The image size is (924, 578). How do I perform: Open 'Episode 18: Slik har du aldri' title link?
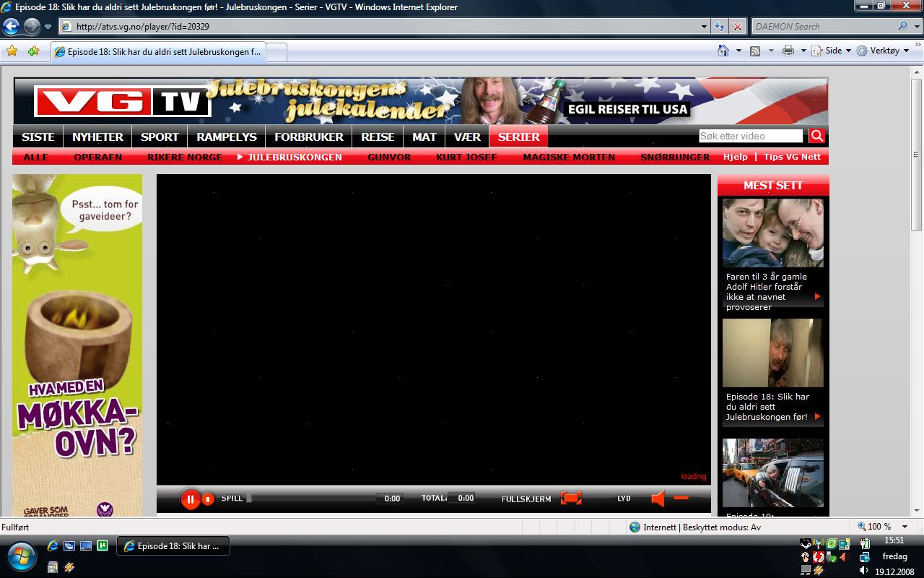[767, 407]
